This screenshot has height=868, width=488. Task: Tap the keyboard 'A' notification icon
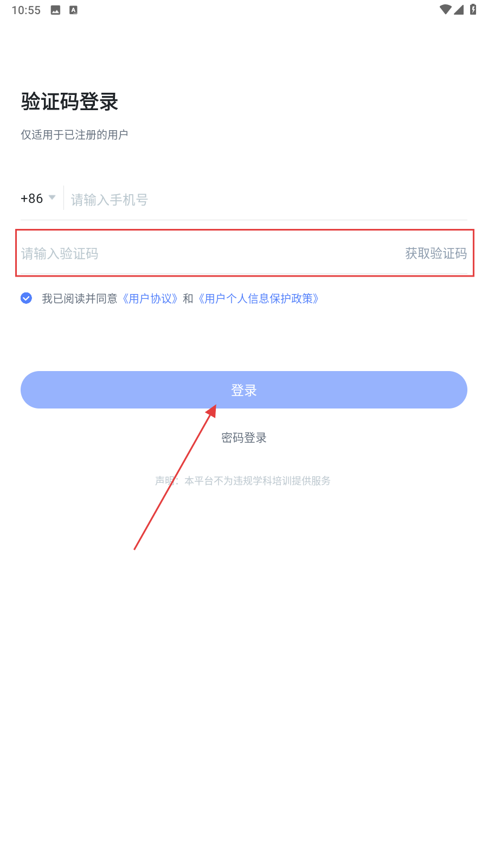[73, 10]
